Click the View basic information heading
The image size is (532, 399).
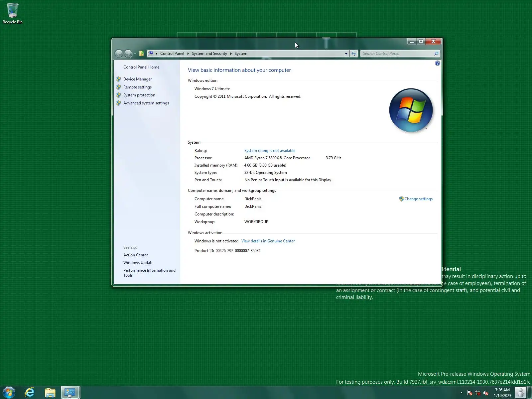(x=239, y=70)
